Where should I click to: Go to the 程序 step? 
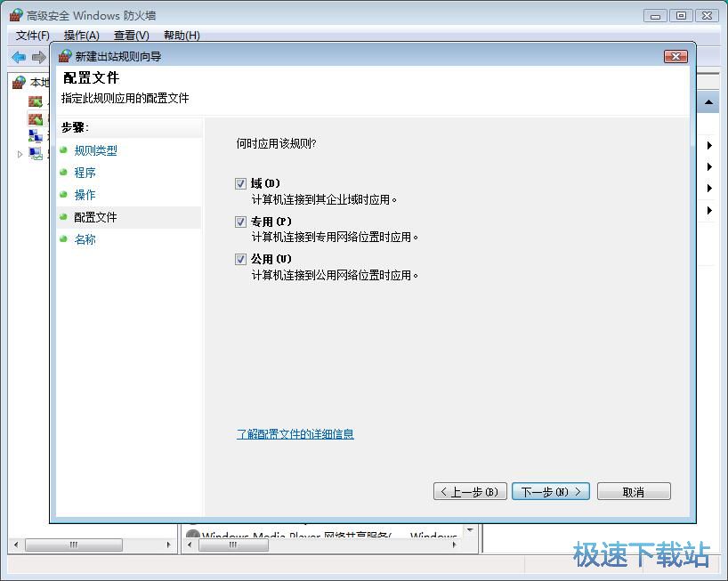(85, 173)
